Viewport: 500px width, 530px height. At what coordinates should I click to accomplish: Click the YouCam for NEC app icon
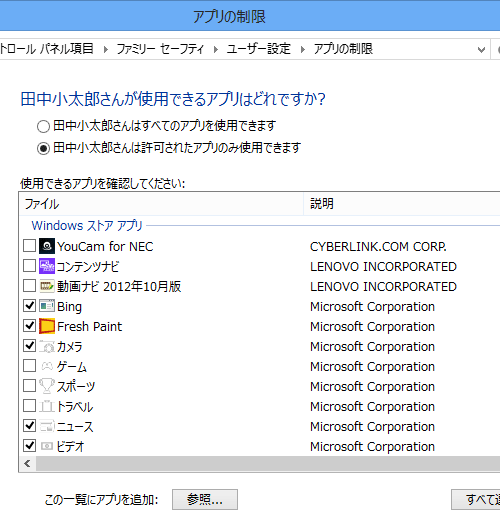coord(47,246)
